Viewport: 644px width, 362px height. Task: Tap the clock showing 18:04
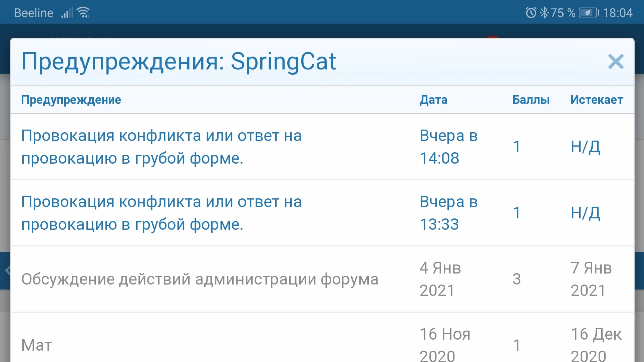pyautogui.click(x=619, y=12)
